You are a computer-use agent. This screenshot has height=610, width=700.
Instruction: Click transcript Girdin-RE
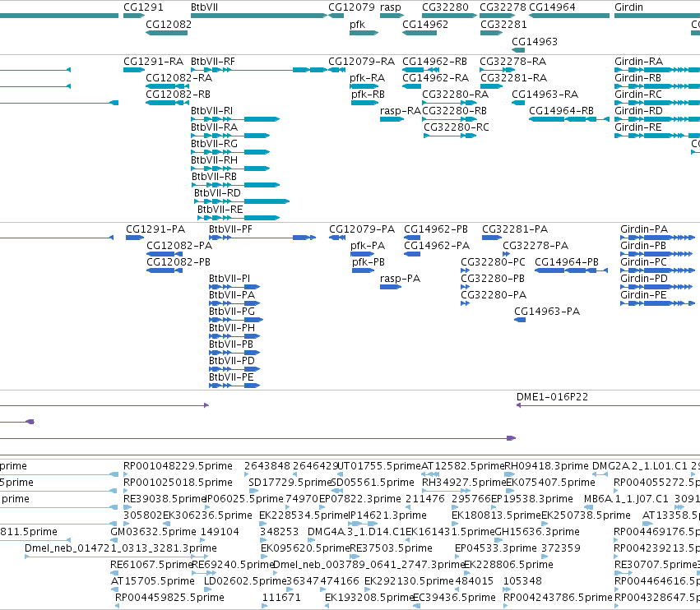coord(657,136)
